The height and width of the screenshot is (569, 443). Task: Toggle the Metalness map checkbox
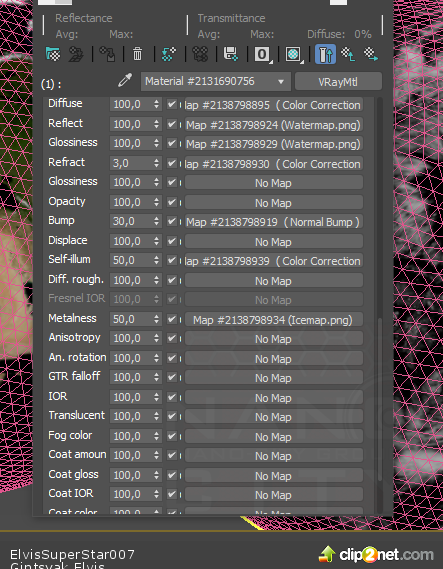(x=172, y=319)
